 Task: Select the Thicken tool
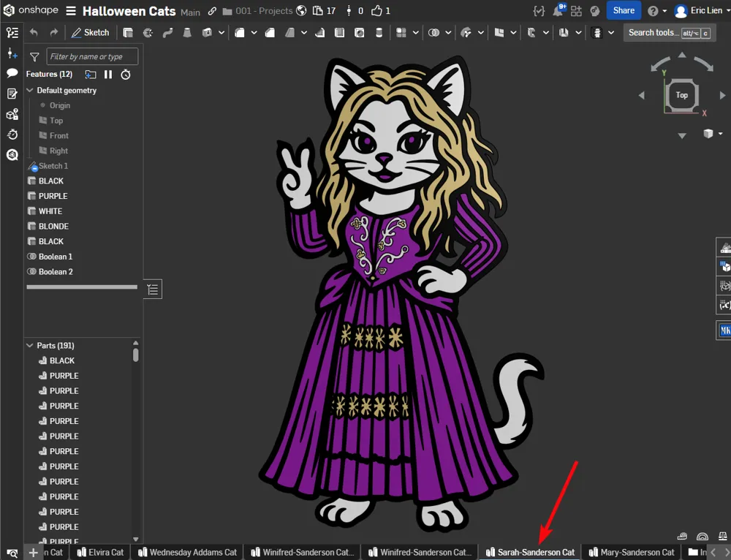(x=207, y=33)
